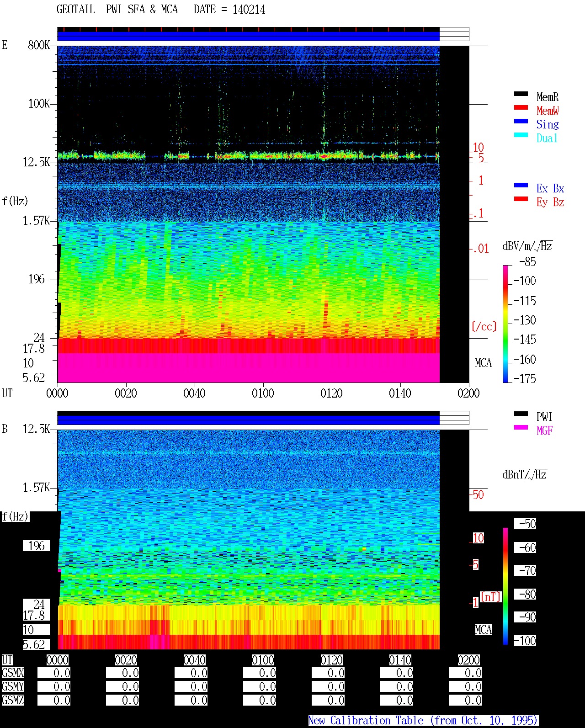Click the red MemW legend swatch
The height and width of the screenshot is (728, 585).
pos(521,107)
